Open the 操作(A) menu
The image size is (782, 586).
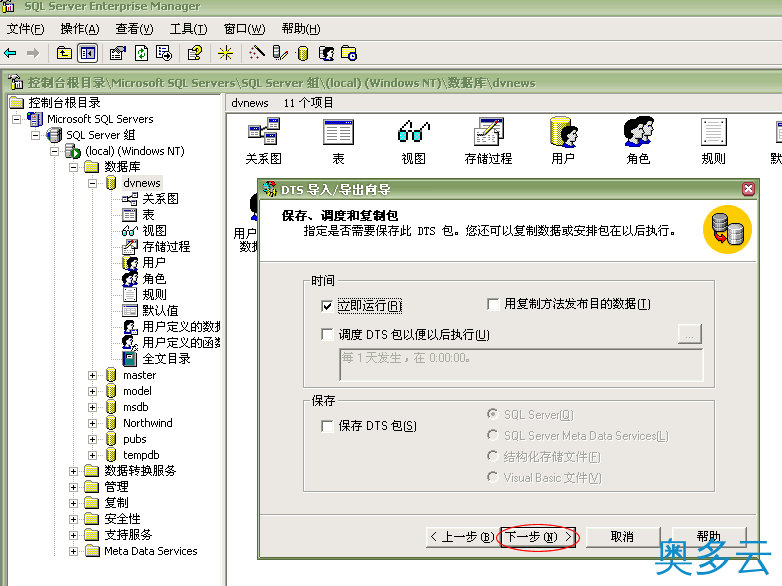pyautogui.click(x=80, y=29)
